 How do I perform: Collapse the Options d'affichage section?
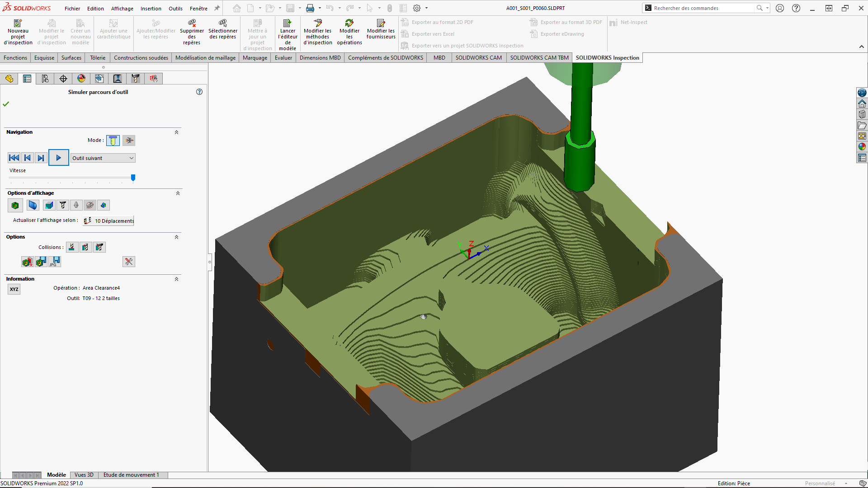point(178,193)
